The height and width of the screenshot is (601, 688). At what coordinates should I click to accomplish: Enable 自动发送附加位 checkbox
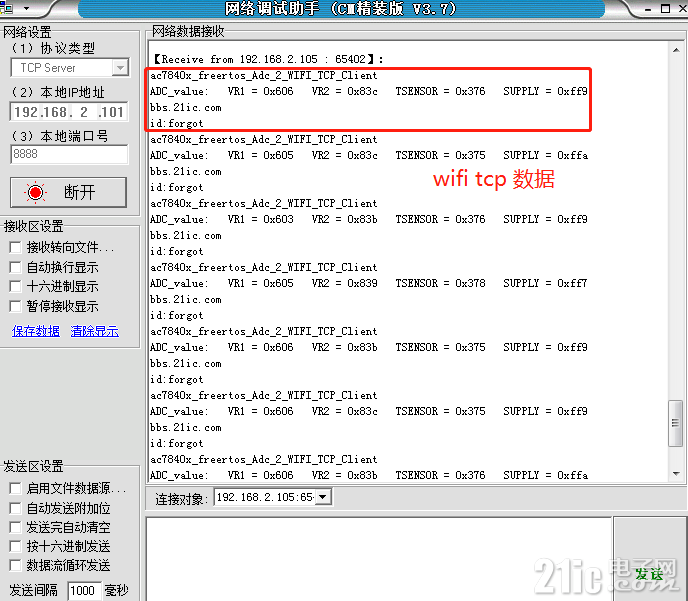[15, 508]
